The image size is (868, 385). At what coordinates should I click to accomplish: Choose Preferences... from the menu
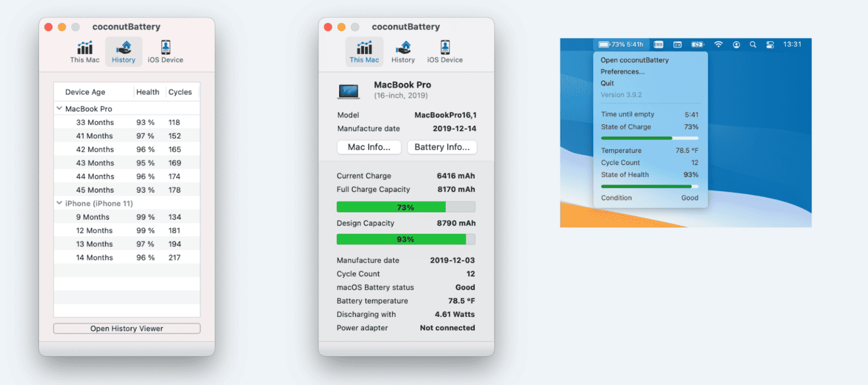click(622, 72)
